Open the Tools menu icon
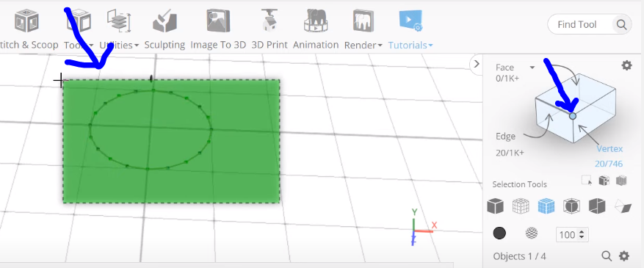This screenshot has height=268, width=644. click(79, 21)
